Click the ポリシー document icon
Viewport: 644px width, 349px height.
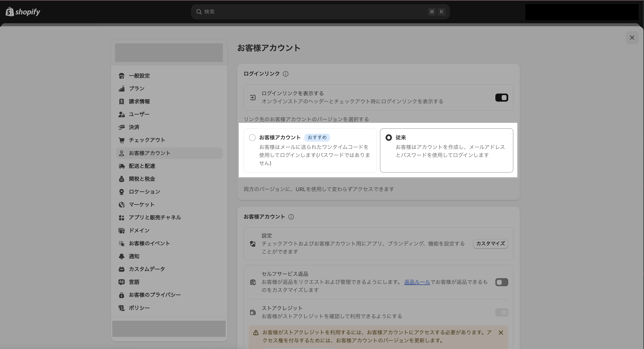[x=121, y=308]
